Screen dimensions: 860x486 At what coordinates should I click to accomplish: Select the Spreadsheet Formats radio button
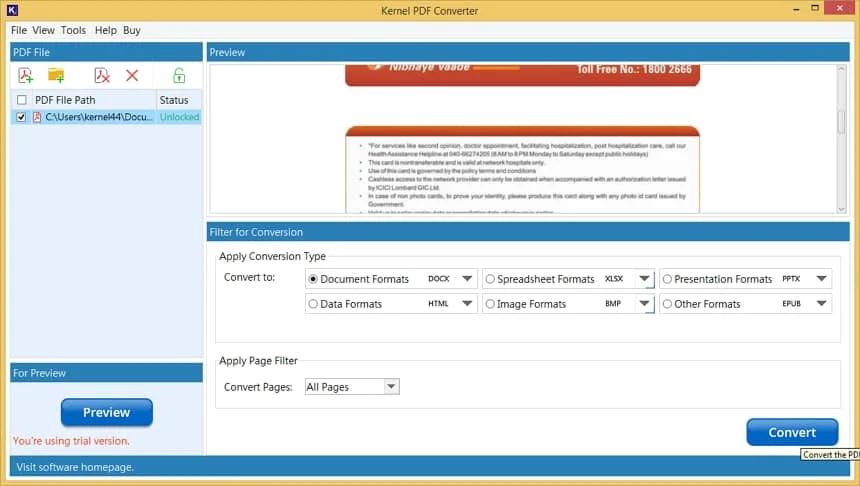tap(490, 279)
